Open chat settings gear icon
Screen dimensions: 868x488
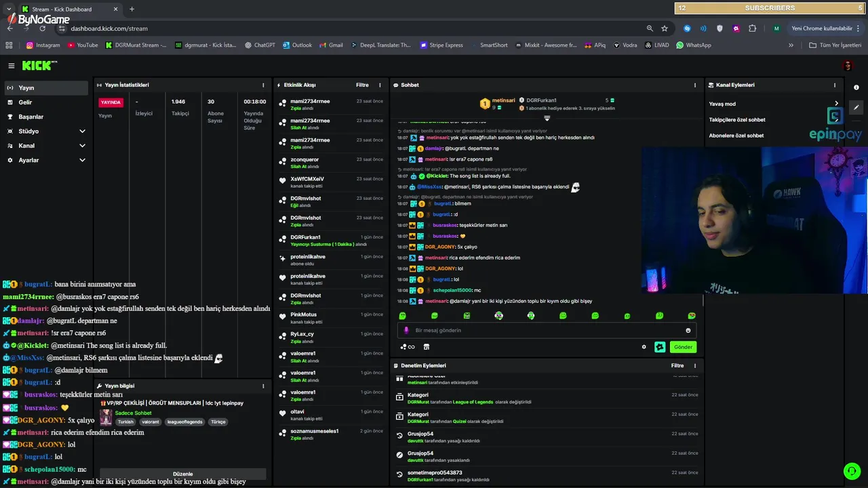point(644,347)
